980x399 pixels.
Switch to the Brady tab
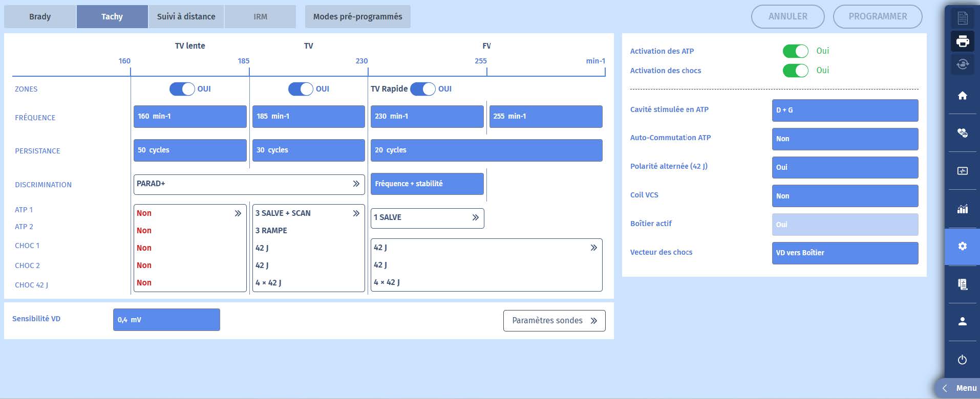(x=40, y=16)
